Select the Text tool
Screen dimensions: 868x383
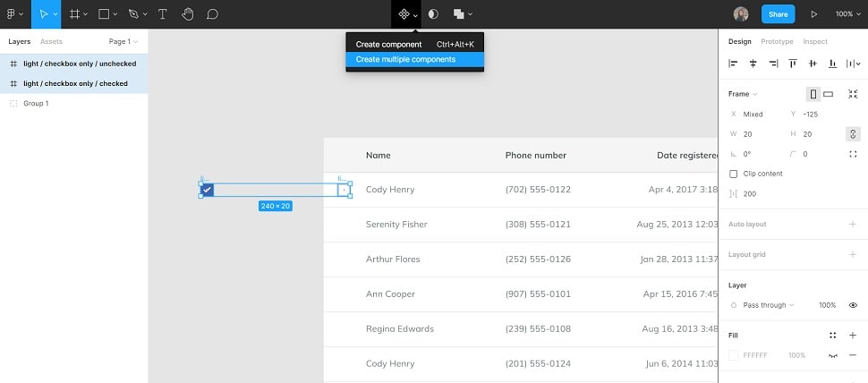163,14
